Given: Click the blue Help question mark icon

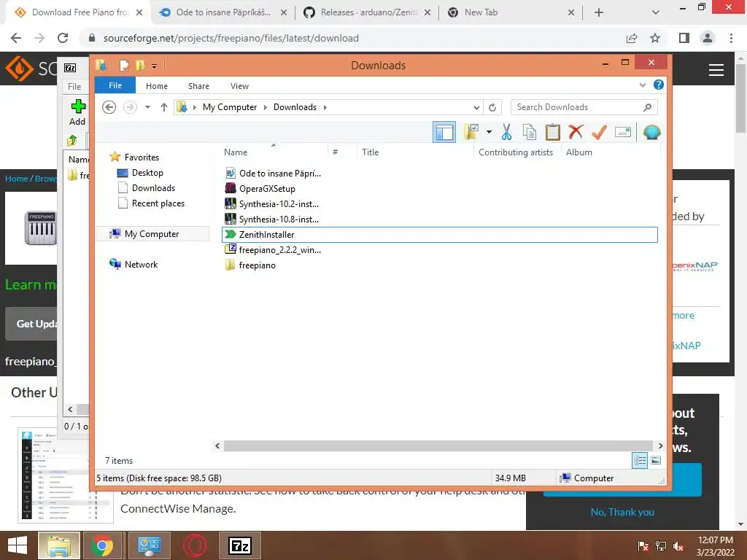Looking at the screenshot, I should click(x=659, y=85).
